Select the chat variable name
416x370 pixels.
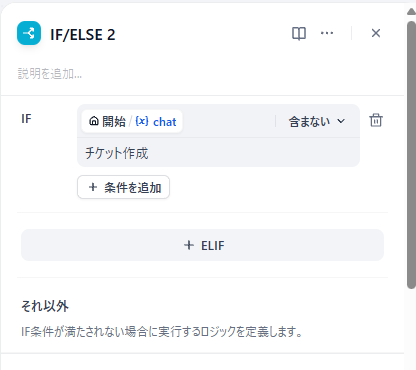(165, 122)
